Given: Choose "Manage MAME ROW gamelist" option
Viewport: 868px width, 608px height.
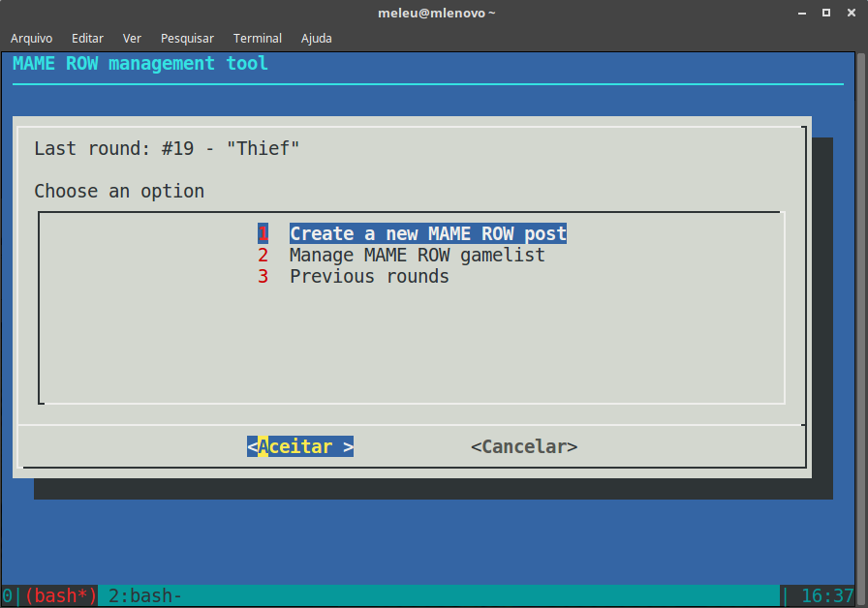Looking at the screenshot, I should 417,256.
